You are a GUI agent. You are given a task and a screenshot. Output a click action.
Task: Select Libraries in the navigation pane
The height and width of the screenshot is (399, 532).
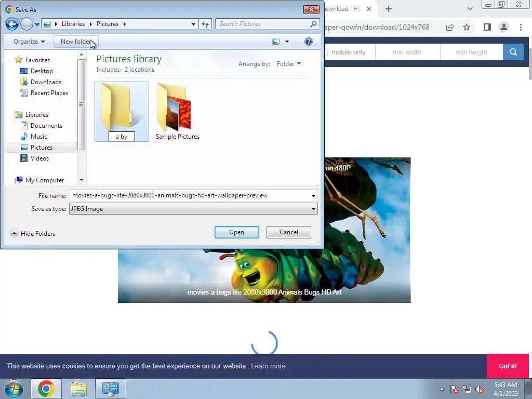click(x=37, y=115)
